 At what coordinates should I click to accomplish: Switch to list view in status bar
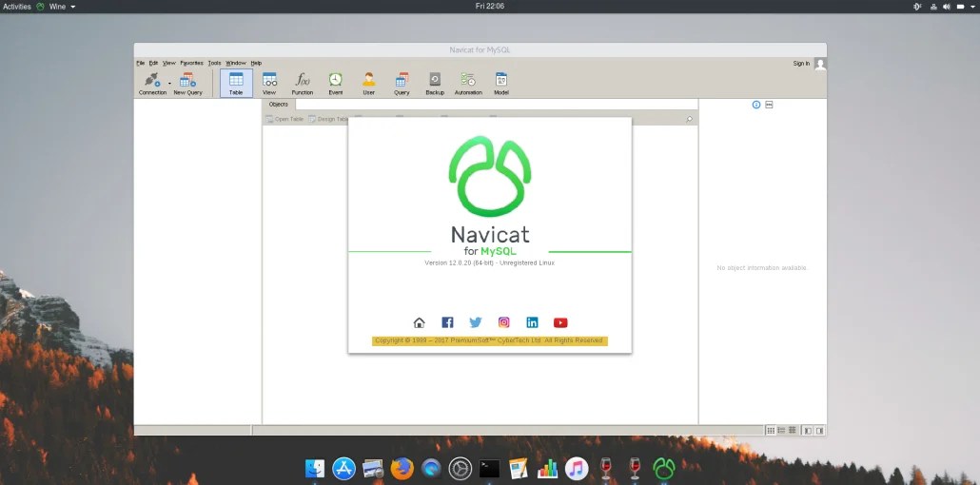[781, 431]
